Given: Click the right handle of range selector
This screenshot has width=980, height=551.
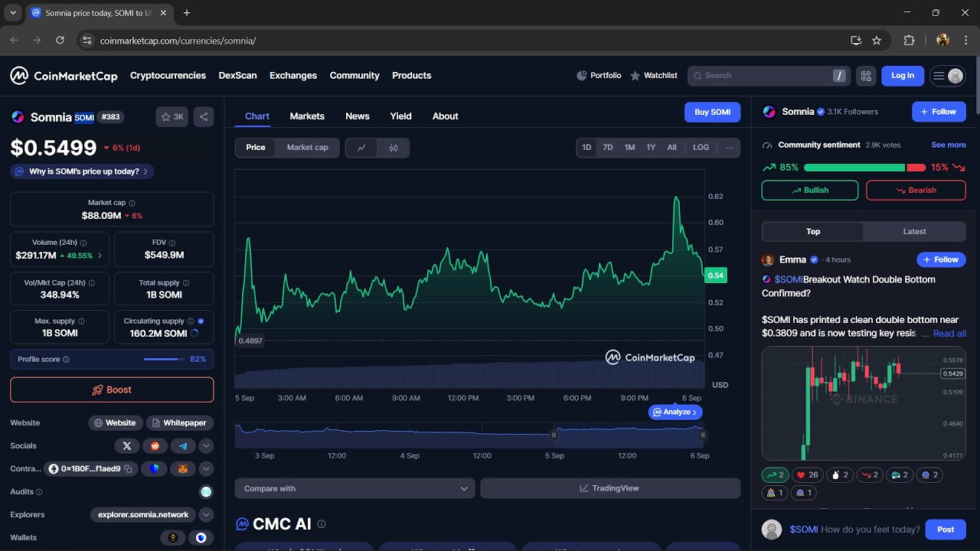Looking at the screenshot, I should 703,435.
